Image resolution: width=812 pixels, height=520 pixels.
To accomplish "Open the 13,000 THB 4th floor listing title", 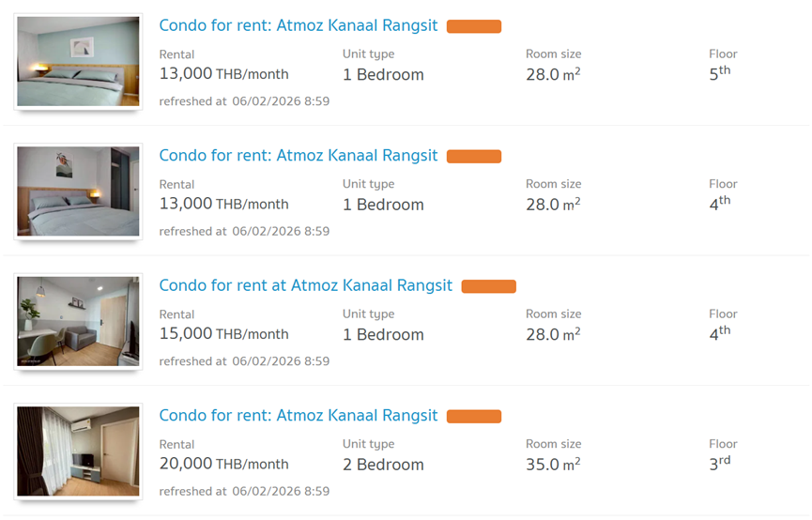I will (299, 156).
